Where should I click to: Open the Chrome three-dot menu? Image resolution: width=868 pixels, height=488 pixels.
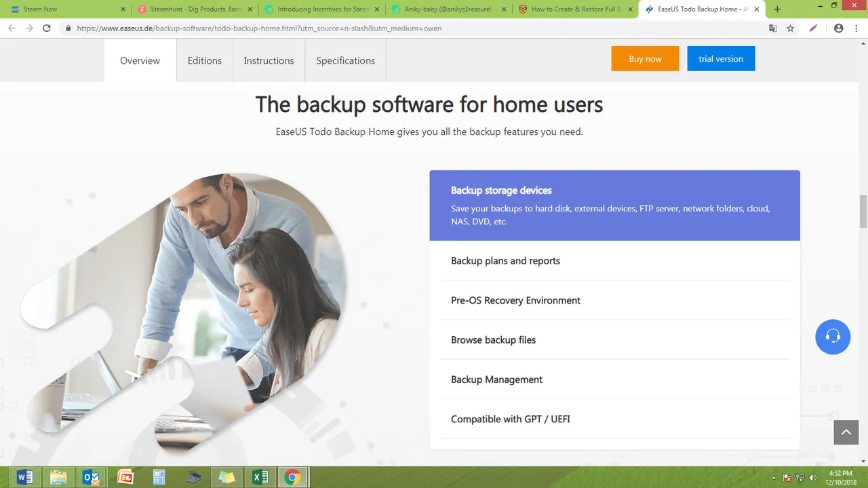tap(856, 28)
